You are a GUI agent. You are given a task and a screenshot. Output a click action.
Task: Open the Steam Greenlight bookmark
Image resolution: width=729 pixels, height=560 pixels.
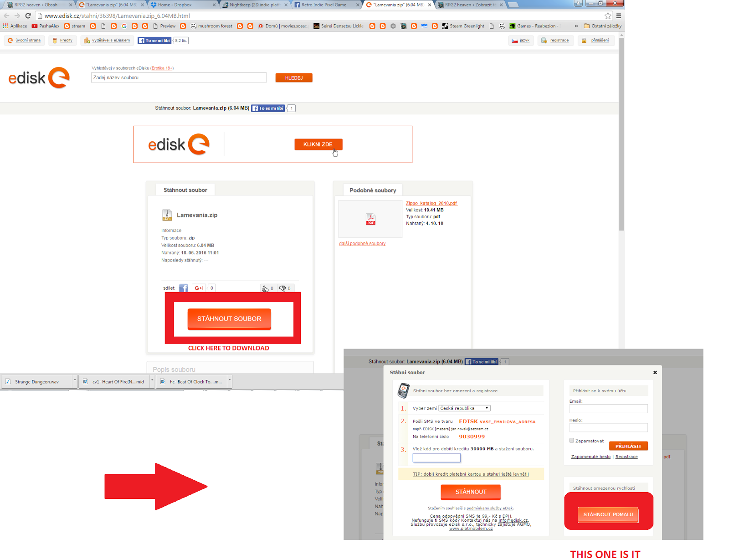coord(463,26)
